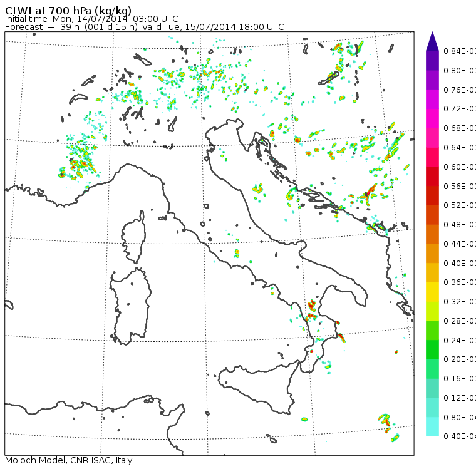Select swatch between 0.80E-04 and 0.12E-03
The width and height of the screenshot is (476, 469).
432,408
